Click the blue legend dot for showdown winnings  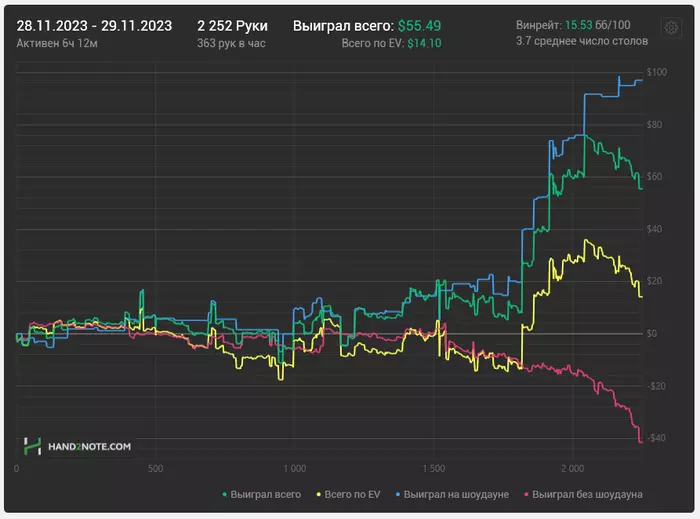click(x=398, y=494)
